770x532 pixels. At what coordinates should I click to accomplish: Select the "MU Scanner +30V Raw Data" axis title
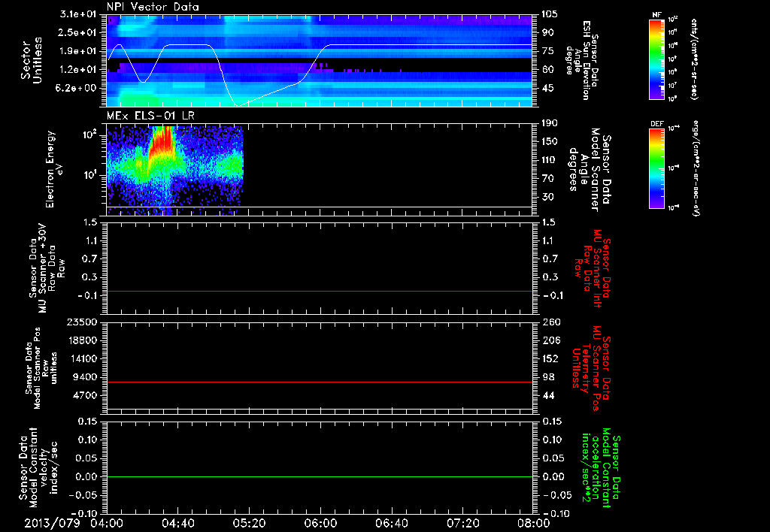47,268
